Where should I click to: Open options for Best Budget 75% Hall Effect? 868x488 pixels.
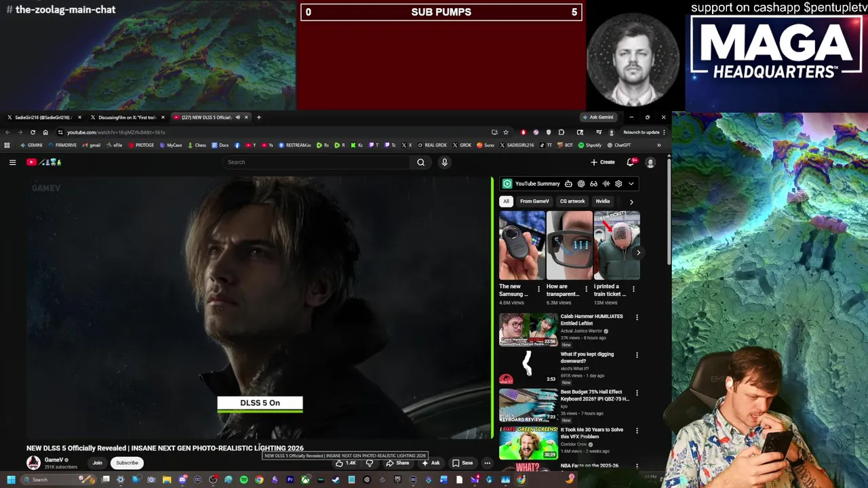(x=637, y=392)
